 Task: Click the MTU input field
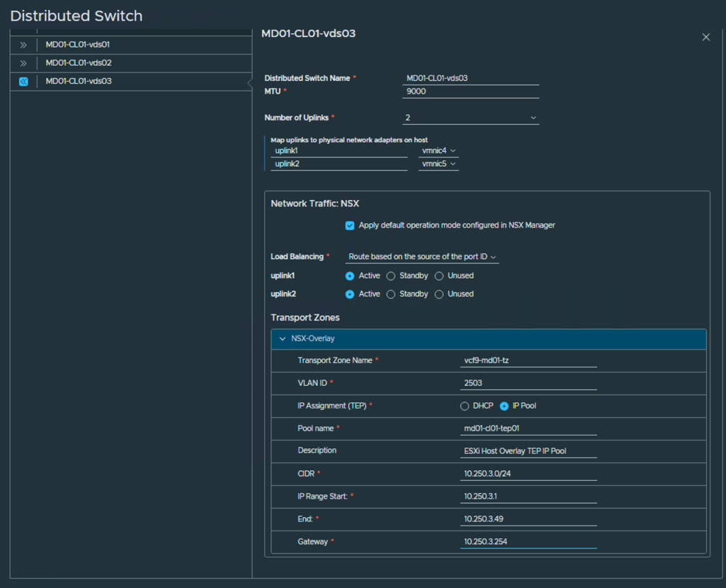(x=471, y=91)
